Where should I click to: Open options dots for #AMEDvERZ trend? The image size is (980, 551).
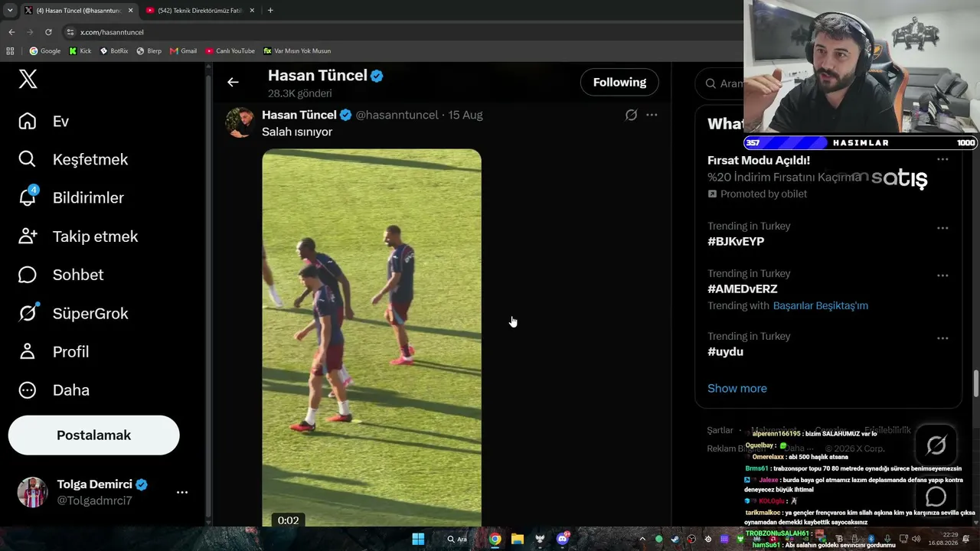point(942,275)
